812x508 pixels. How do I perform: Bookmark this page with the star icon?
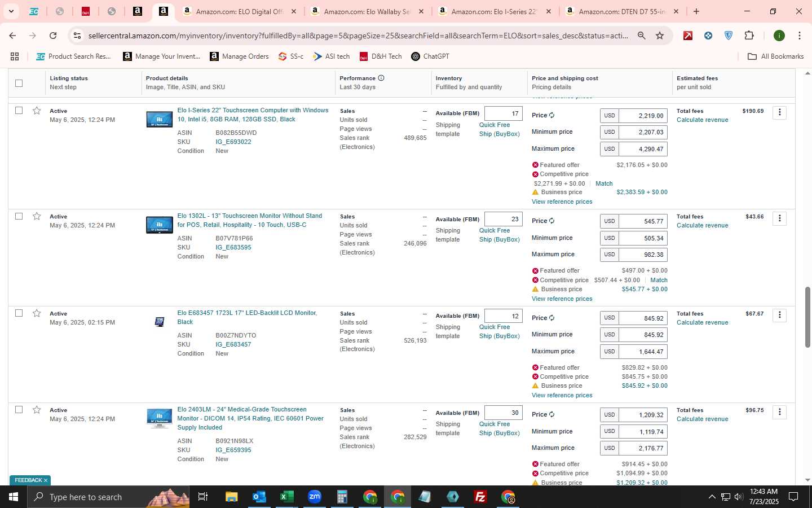[x=660, y=36]
